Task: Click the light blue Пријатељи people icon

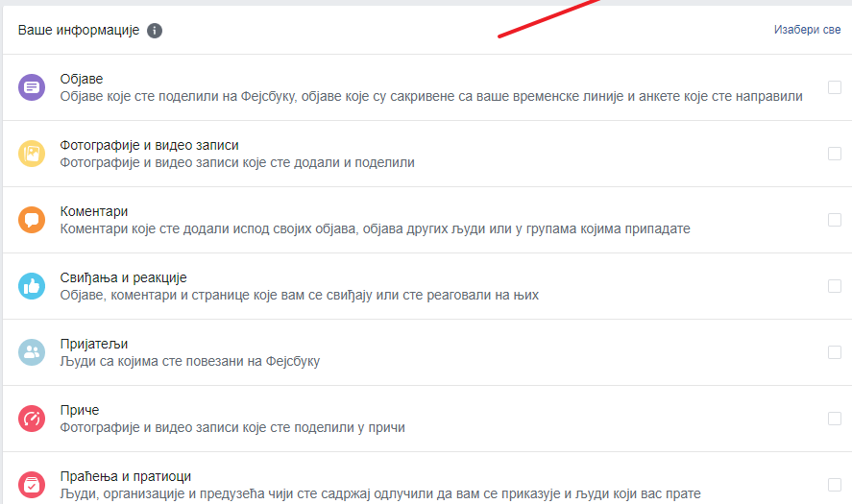Action: point(32,352)
